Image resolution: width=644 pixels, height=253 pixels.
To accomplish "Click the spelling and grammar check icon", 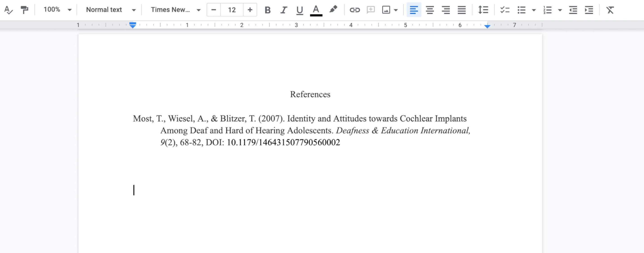I will click(9, 10).
